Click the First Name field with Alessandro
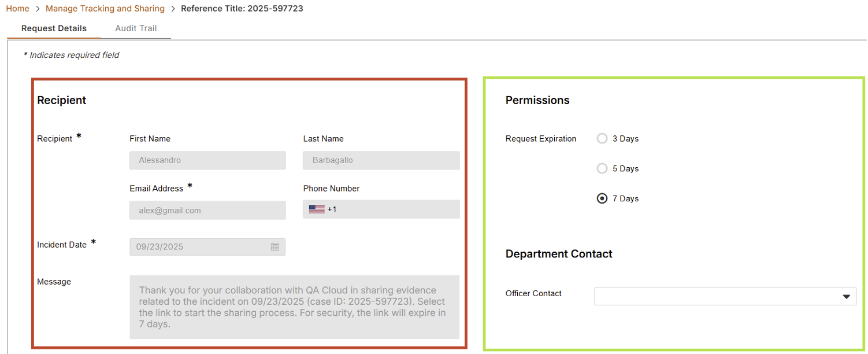The width and height of the screenshot is (868, 354). click(x=207, y=160)
